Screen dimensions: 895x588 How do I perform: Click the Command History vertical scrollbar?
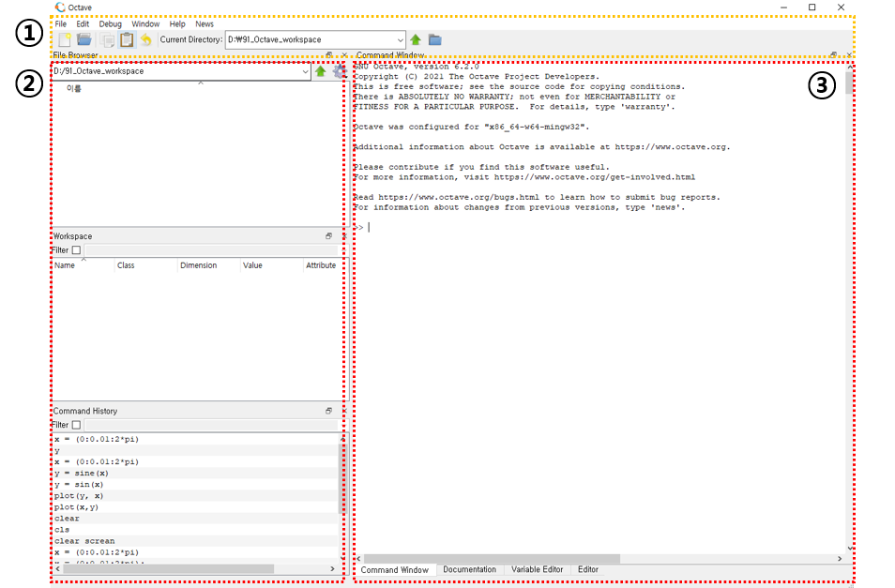coord(342,479)
